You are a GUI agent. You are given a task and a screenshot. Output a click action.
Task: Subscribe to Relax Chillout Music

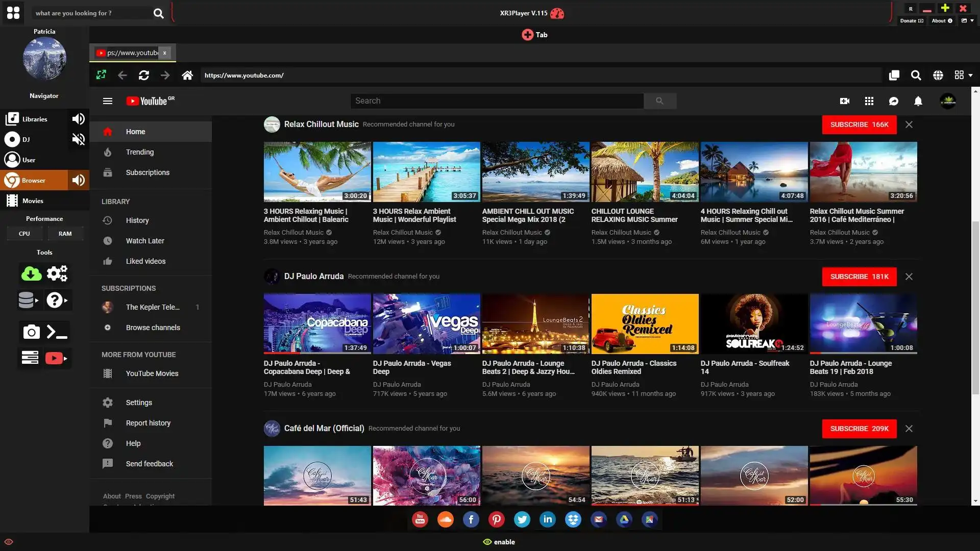click(859, 124)
